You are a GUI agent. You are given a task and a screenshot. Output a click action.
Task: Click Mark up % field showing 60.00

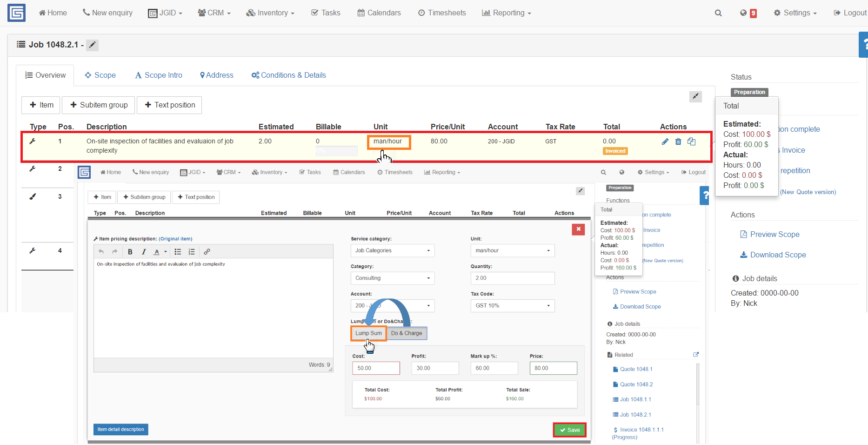[x=494, y=368]
